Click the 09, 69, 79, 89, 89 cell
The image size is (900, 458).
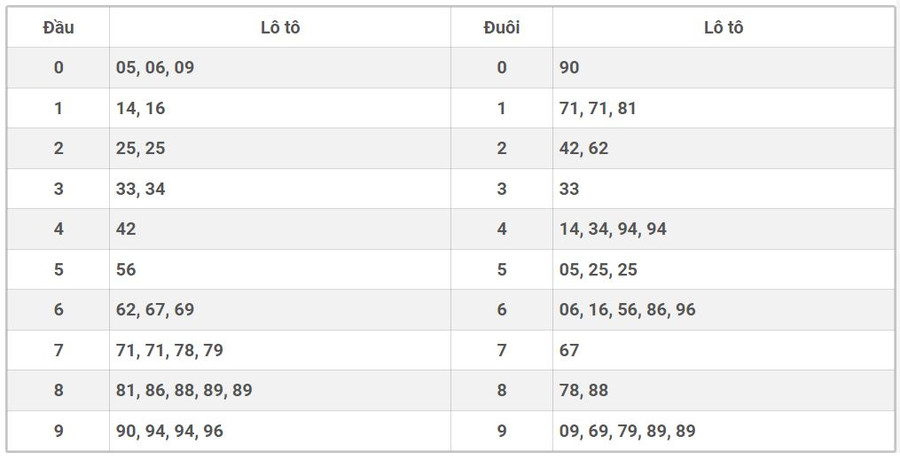627,431
